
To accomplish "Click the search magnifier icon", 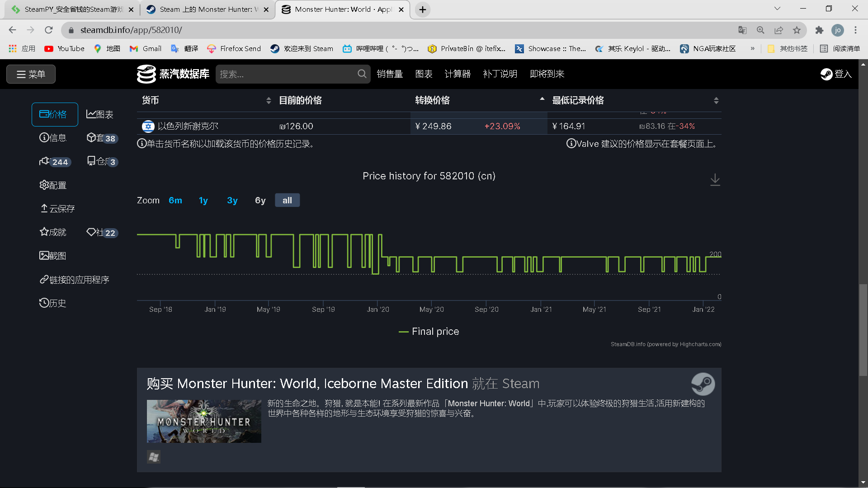I will (x=362, y=74).
